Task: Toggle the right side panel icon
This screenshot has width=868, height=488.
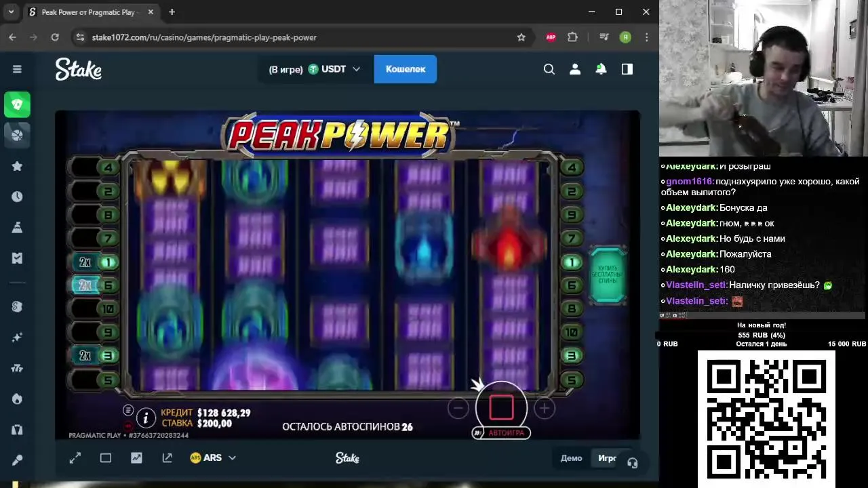Action: pos(627,69)
